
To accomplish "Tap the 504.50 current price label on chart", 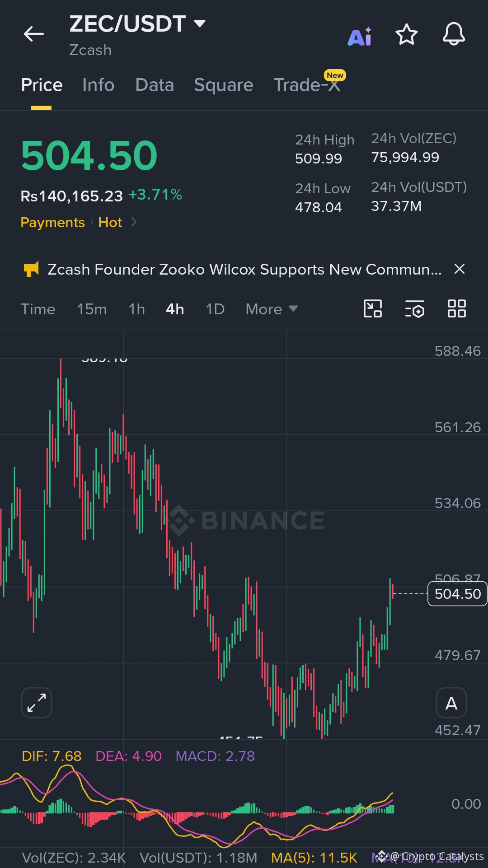I will [x=457, y=594].
